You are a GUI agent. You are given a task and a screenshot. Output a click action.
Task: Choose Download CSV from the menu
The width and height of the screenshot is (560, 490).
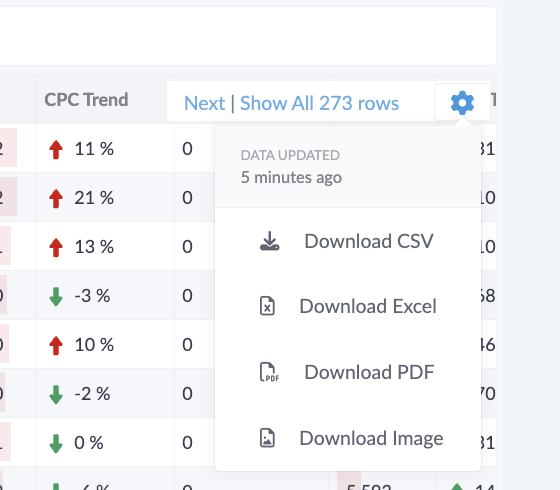(x=348, y=241)
